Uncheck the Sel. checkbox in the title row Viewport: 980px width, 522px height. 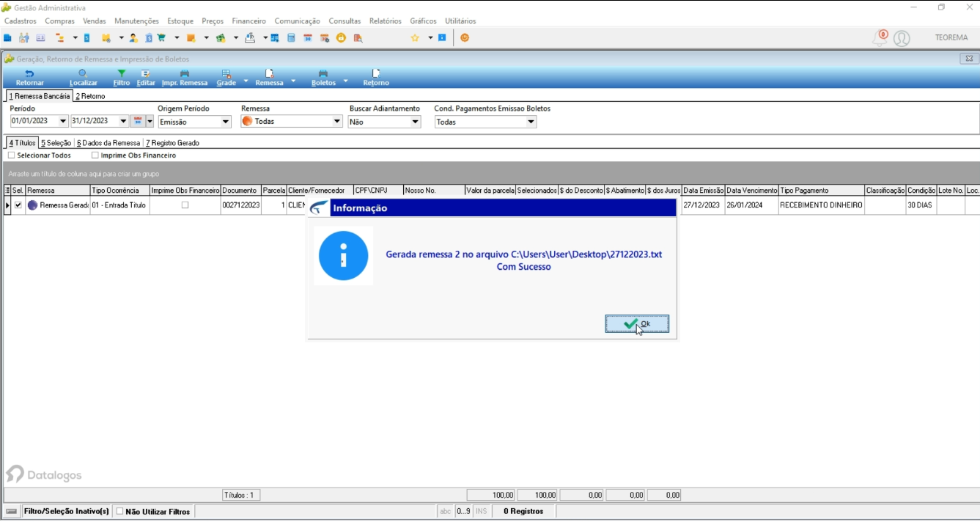[18, 205]
